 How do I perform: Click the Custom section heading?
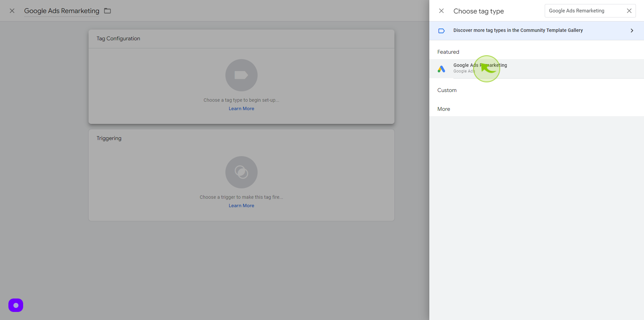(447, 90)
